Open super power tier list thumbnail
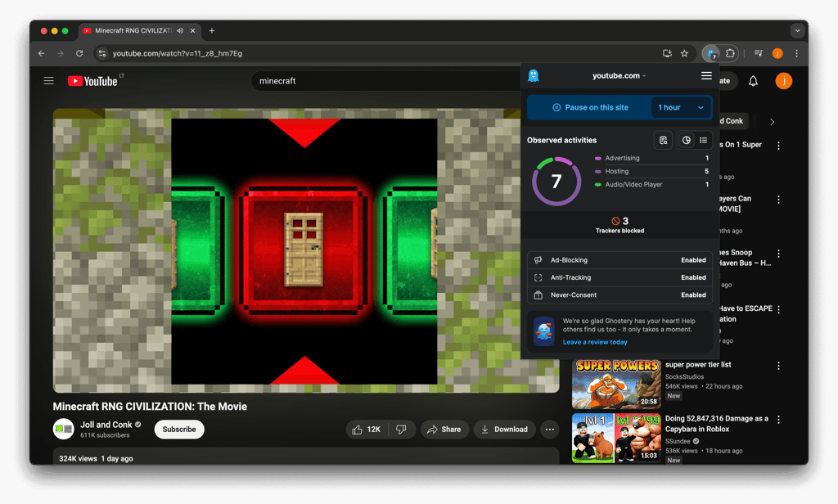The width and height of the screenshot is (838, 504). [616, 384]
